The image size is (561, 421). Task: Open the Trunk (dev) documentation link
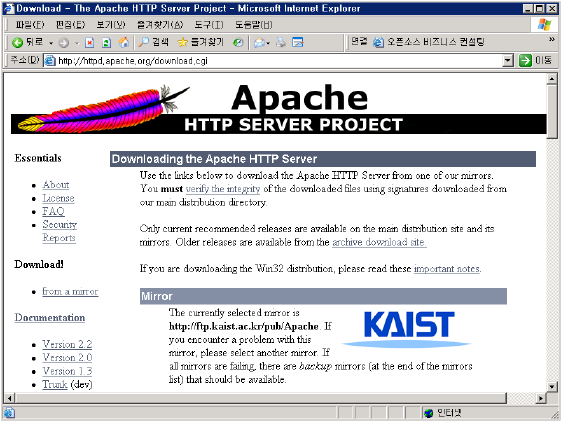coord(55,385)
